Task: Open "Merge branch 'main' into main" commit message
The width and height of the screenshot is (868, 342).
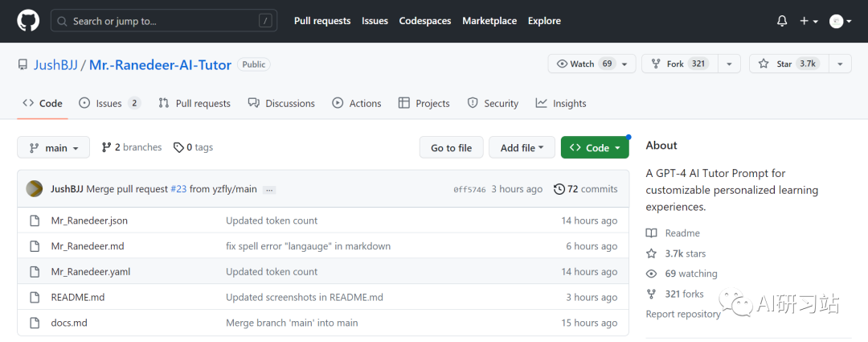Action: coord(292,323)
